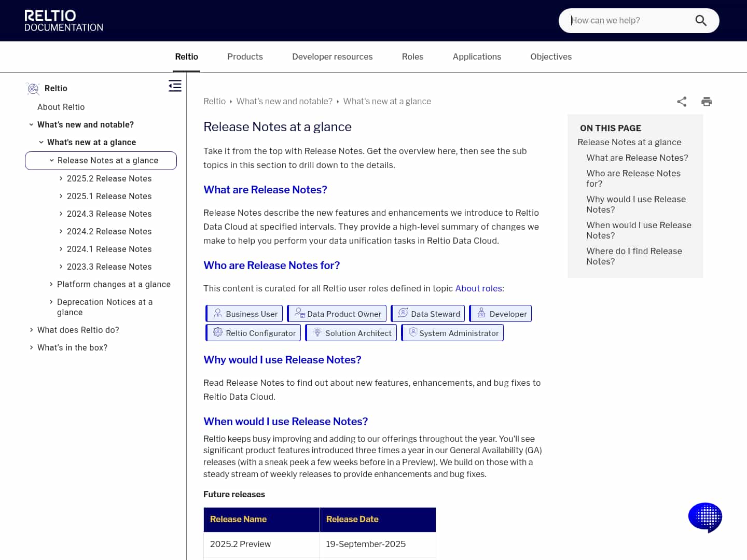Jump to Why would I use Release Notes?

[x=636, y=204]
